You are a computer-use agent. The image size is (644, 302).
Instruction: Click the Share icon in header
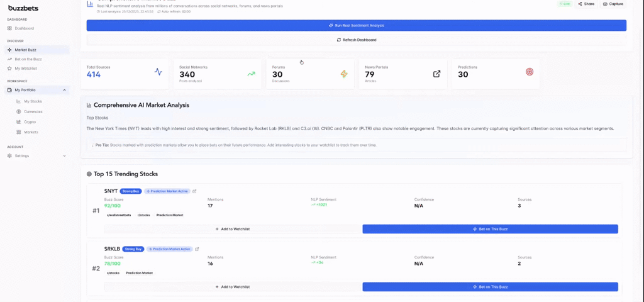click(580, 4)
